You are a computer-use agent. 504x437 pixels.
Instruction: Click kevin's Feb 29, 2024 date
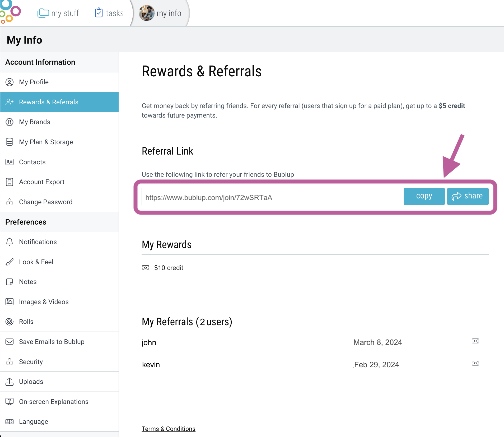(376, 365)
